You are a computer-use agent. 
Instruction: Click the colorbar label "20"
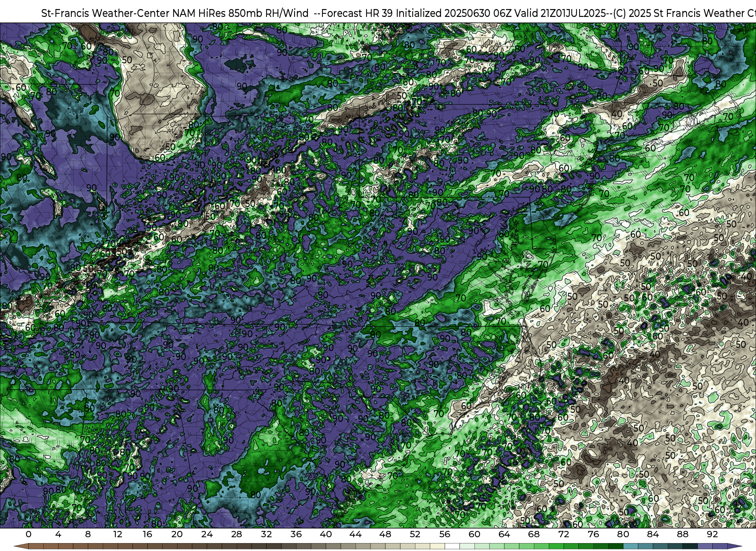[177, 534]
